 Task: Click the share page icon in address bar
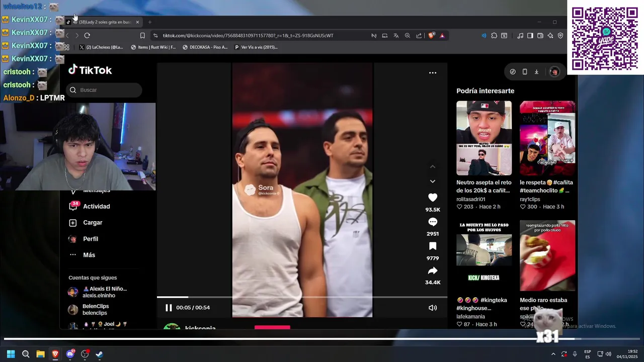pos(419,36)
